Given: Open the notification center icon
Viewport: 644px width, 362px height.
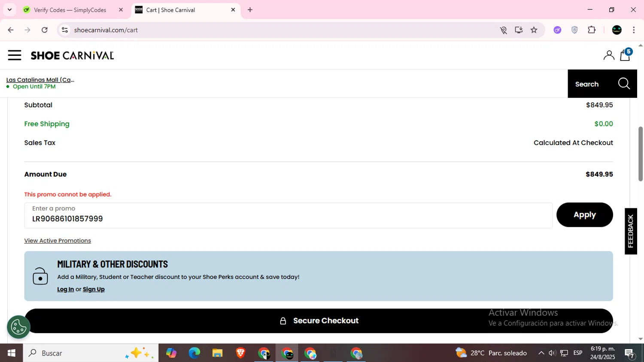Looking at the screenshot, I should pyautogui.click(x=630, y=353).
